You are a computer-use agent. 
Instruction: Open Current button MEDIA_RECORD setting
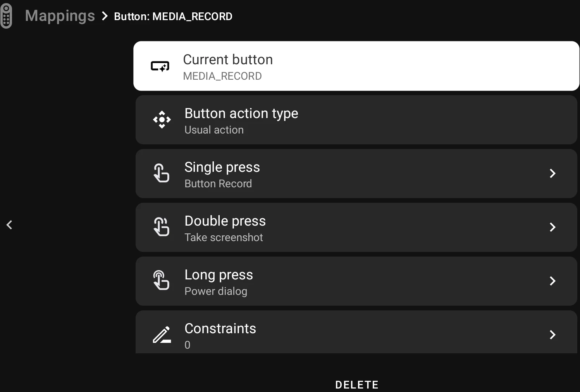356,66
